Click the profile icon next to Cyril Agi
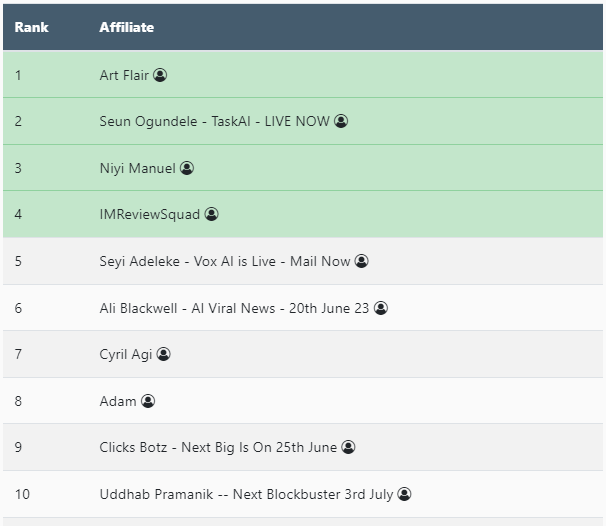Screen dimensions: 606x531 (164, 354)
